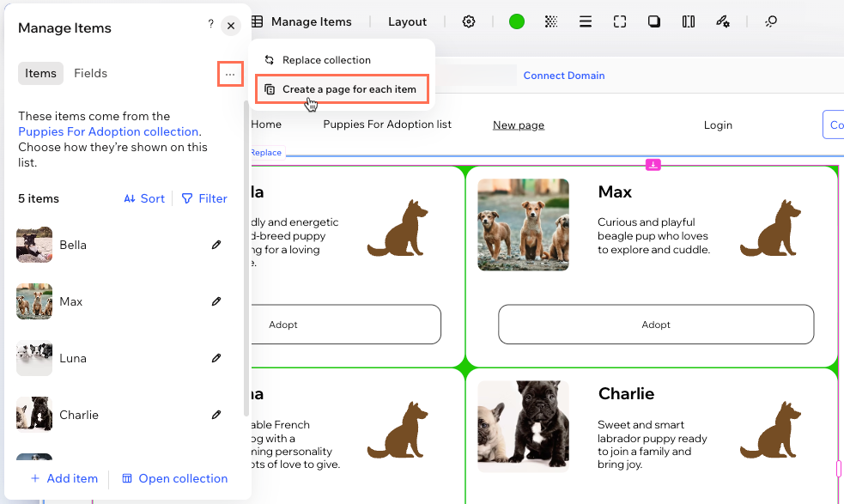Viewport: 844px width, 504px height.
Task: Select the Luna thumbnail in items list
Action: tap(34, 358)
